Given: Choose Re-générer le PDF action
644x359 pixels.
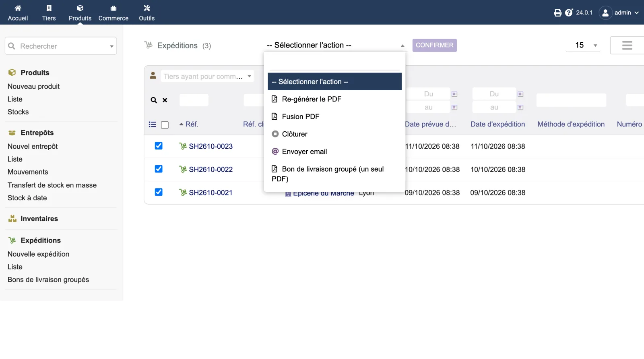Looking at the screenshot, I should coord(334,99).
